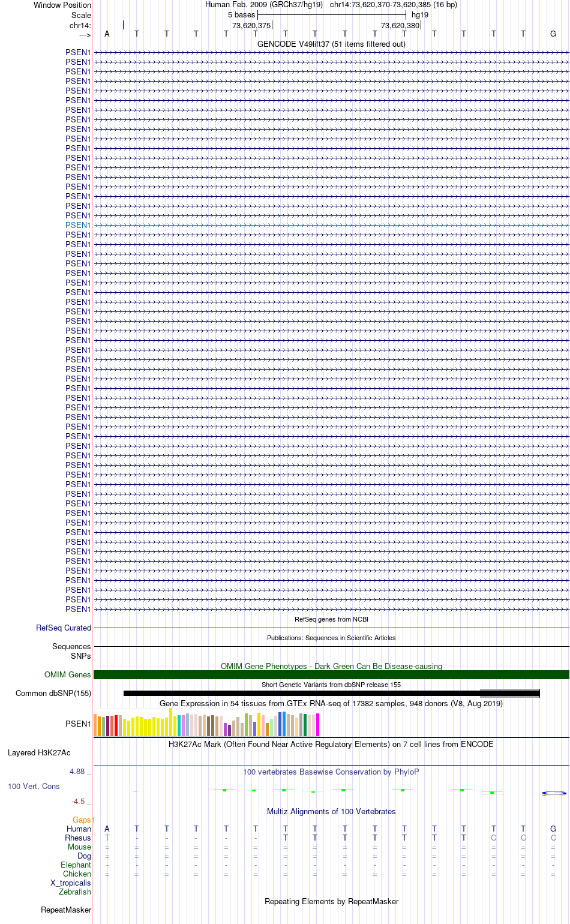Click base A in the ruler sequence
The width and height of the screenshot is (570, 924).
[107, 34]
